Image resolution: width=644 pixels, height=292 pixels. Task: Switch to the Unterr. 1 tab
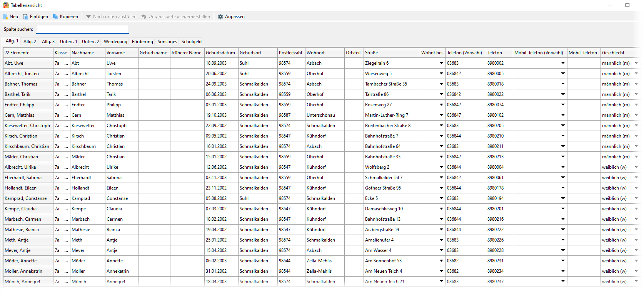68,42
